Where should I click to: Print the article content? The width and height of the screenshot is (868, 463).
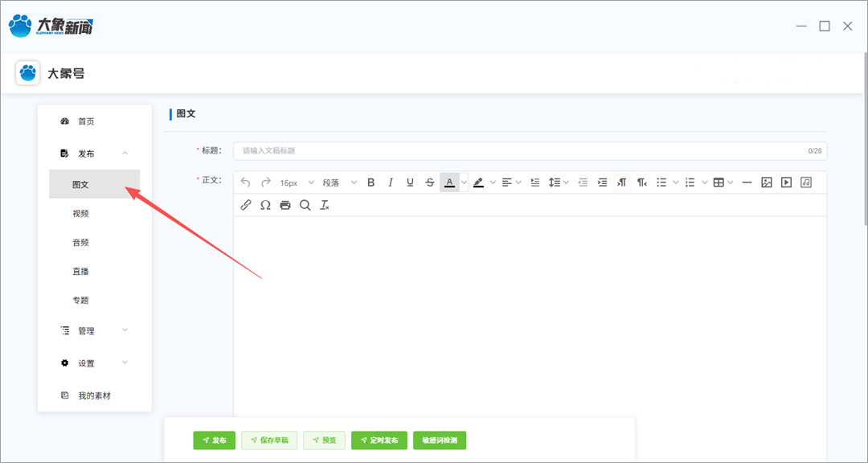(x=285, y=205)
